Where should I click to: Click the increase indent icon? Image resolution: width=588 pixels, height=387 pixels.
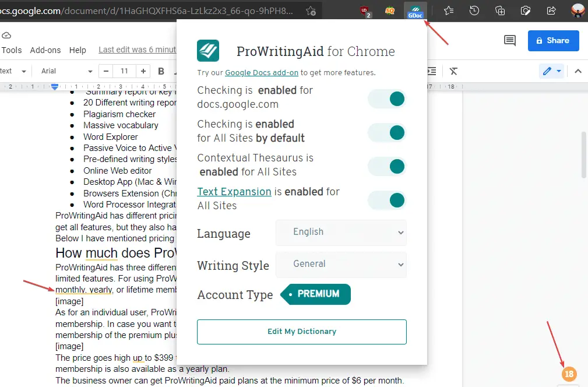tap(431, 71)
